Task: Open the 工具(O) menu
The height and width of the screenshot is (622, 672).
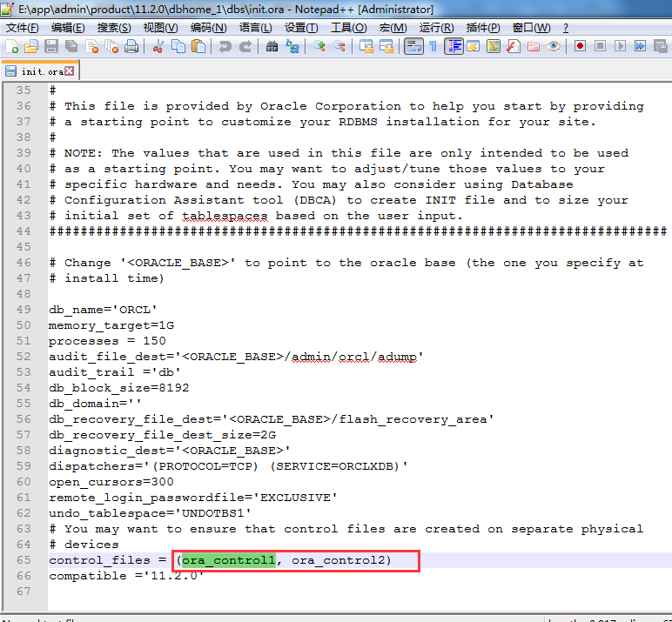Action: pos(349,28)
